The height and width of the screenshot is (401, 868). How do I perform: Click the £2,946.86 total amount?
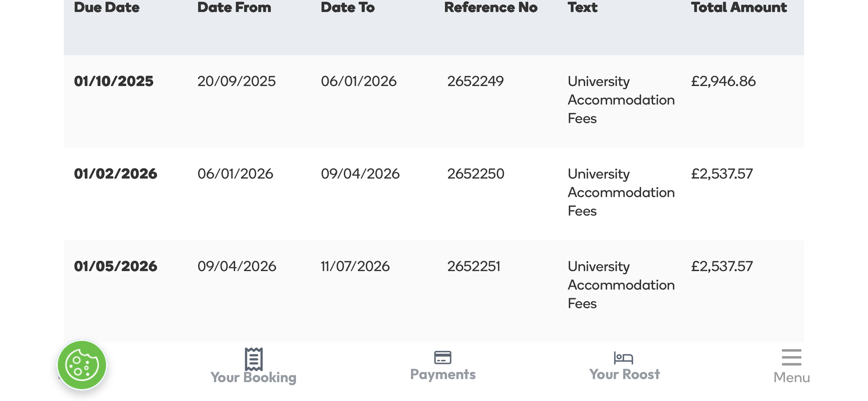(x=723, y=81)
